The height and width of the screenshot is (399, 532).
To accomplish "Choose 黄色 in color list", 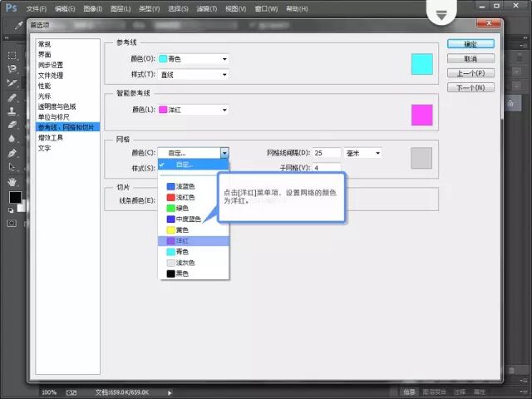I will 194,229.
